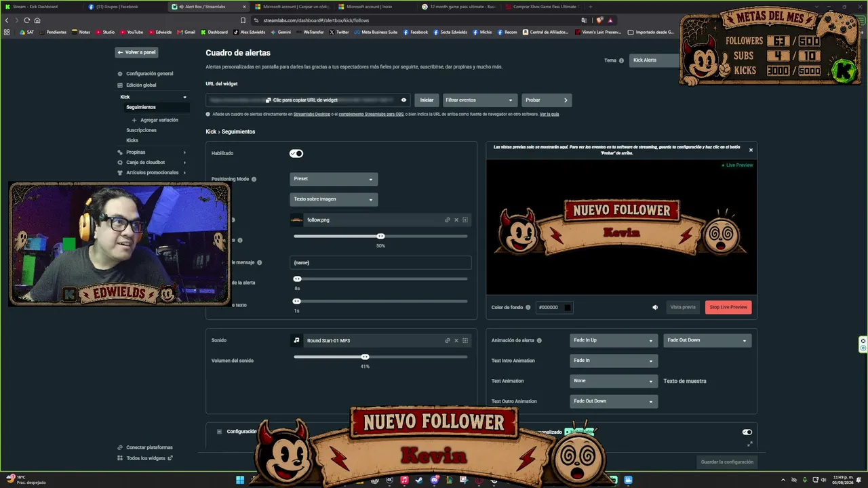
Task: Expand the custom code panel with the arrows icon
Action: (x=749, y=444)
